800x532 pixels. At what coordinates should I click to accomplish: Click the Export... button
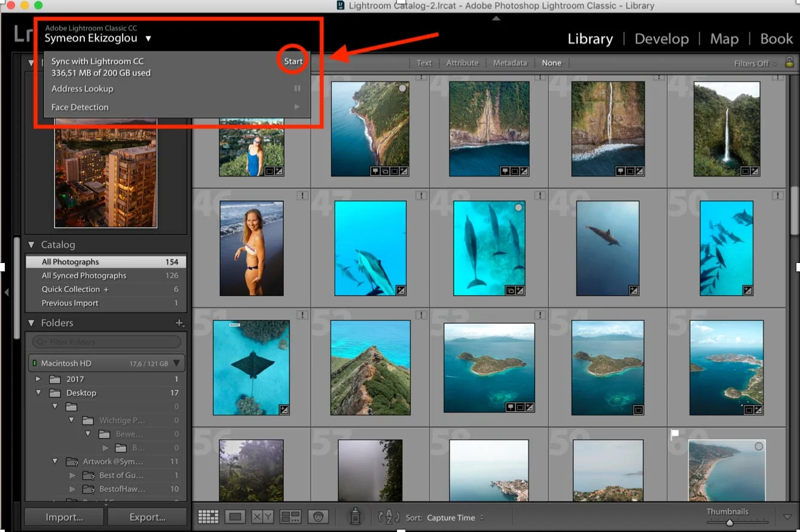pyautogui.click(x=148, y=517)
